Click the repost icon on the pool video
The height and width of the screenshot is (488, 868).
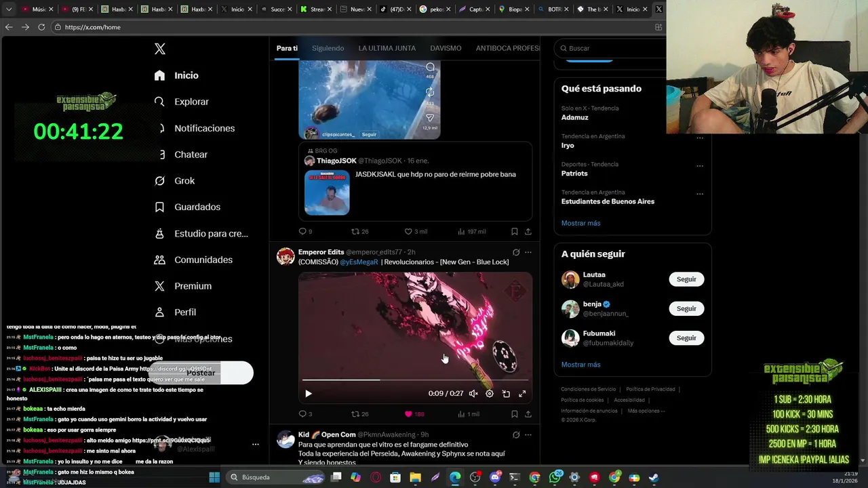tap(430, 92)
